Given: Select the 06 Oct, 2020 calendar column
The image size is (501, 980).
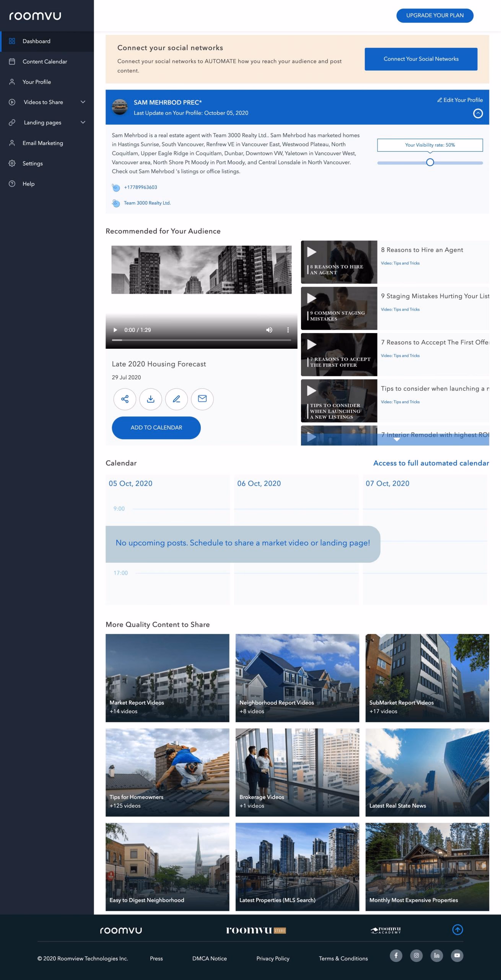Looking at the screenshot, I should (296, 540).
